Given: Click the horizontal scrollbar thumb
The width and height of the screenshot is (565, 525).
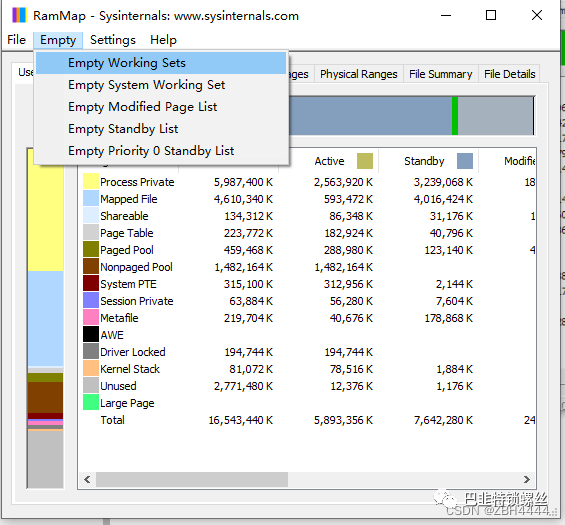Looking at the screenshot, I should 192,480.
